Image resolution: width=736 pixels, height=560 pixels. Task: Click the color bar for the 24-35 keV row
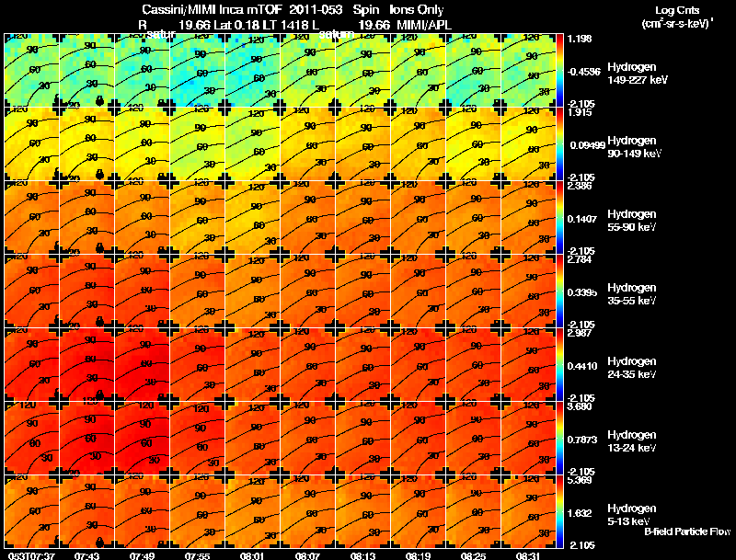pyautogui.click(x=559, y=365)
